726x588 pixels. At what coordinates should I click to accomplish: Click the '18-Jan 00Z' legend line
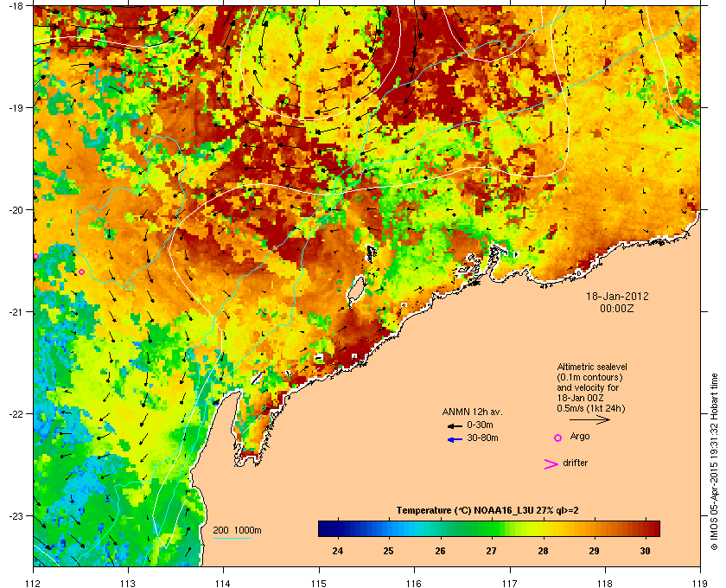coord(580,398)
